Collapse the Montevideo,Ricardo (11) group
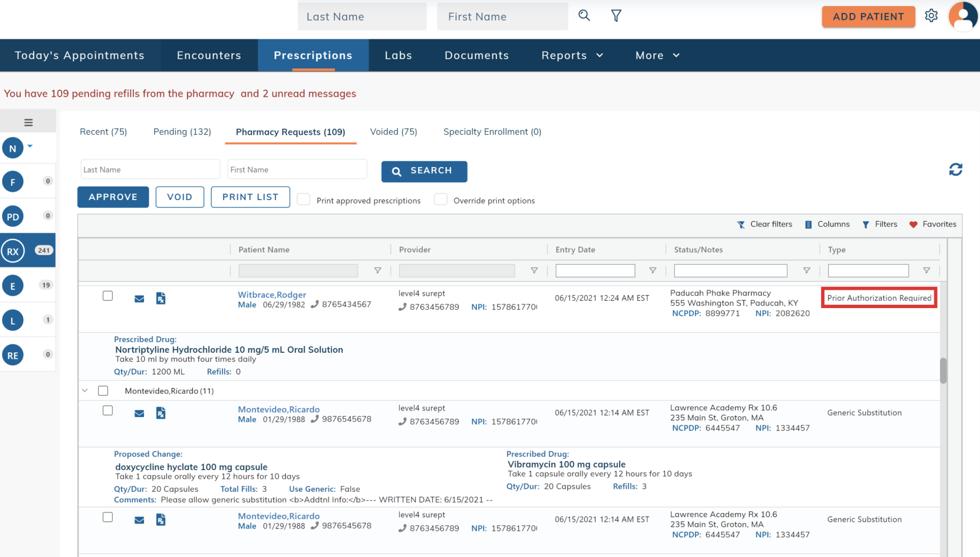980x557 pixels. coord(85,391)
